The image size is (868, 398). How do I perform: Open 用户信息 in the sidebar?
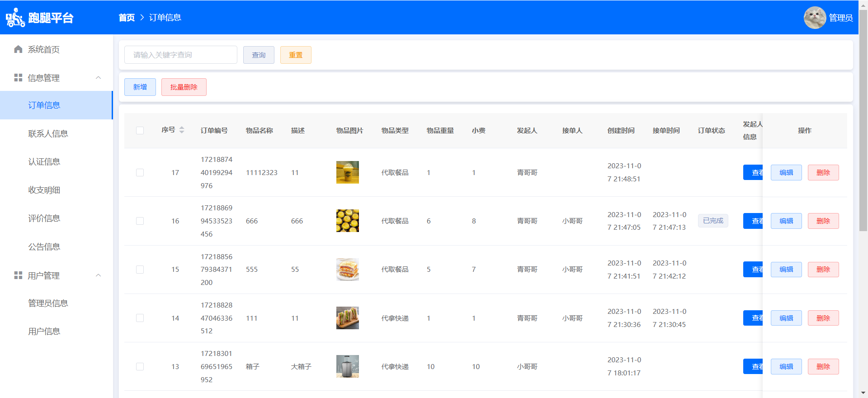57,332
